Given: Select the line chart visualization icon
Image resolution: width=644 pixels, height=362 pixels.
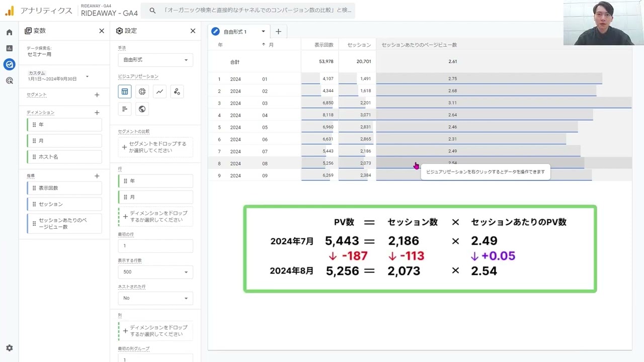Looking at the screenshot, I should [159, 92].
